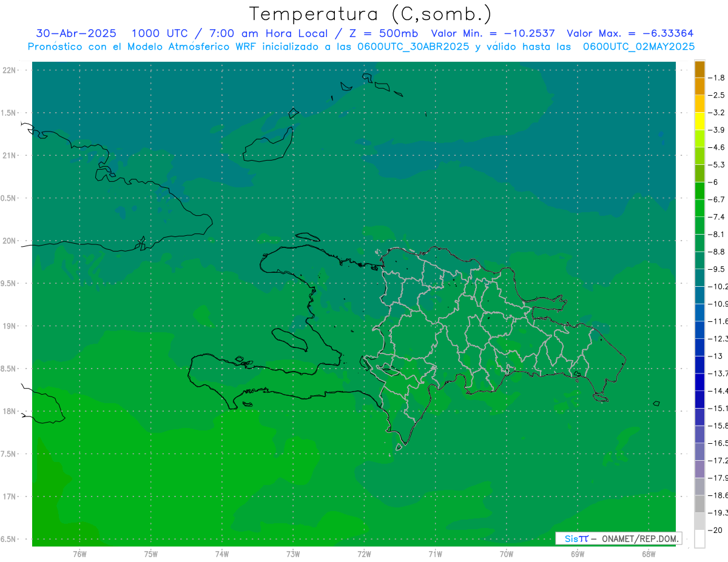
Task: Click the '71W' longitude axis label
Action: click(435, 554)
